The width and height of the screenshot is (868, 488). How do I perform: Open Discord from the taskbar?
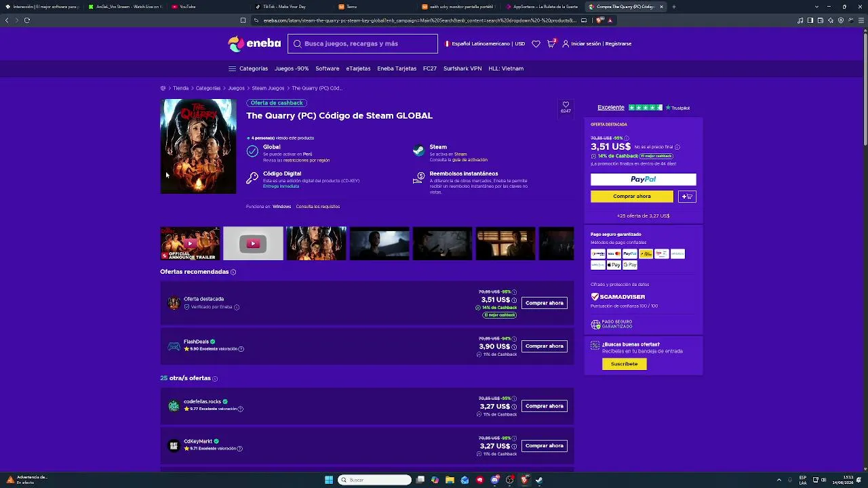tap(495, 480)
